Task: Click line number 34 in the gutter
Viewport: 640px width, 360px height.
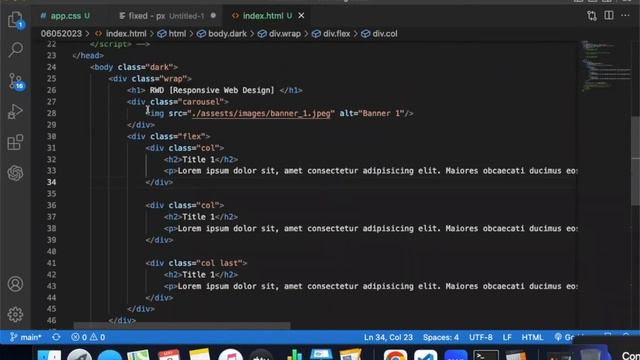Action: click(51, 182)
